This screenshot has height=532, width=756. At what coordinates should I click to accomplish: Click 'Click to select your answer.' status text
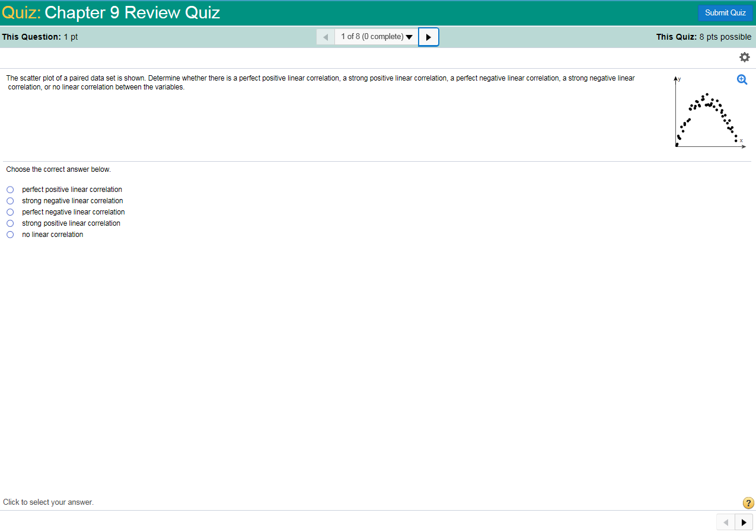click(x=49, y=502)
